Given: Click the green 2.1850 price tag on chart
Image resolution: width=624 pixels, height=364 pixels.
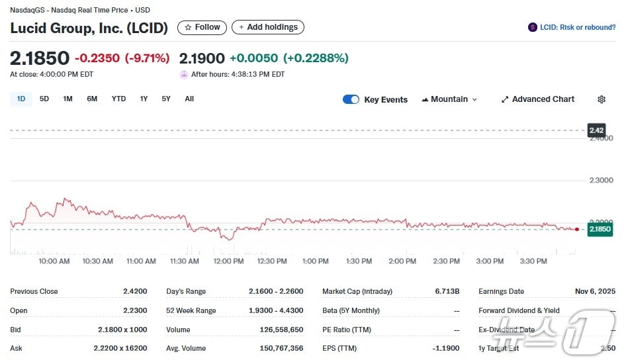Looking at the screenshot, I should coord(600,229).
